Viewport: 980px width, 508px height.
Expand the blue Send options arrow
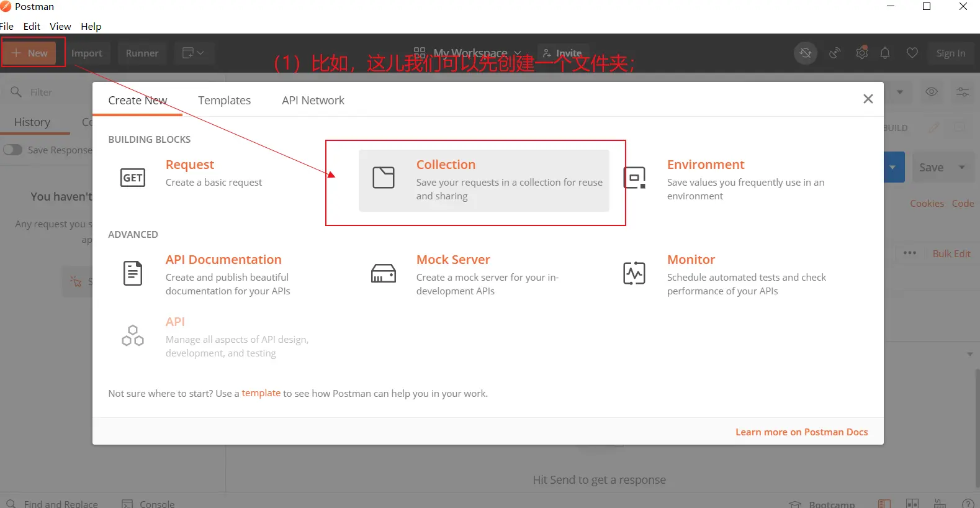point(894,167)
